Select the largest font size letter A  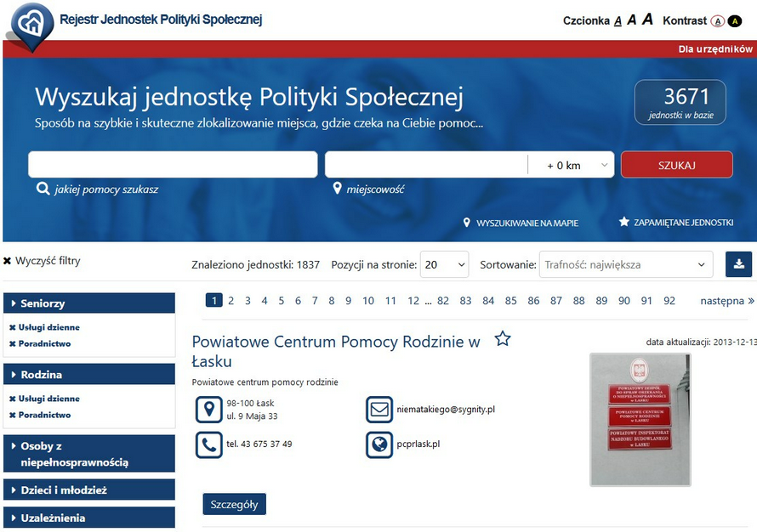647,20
